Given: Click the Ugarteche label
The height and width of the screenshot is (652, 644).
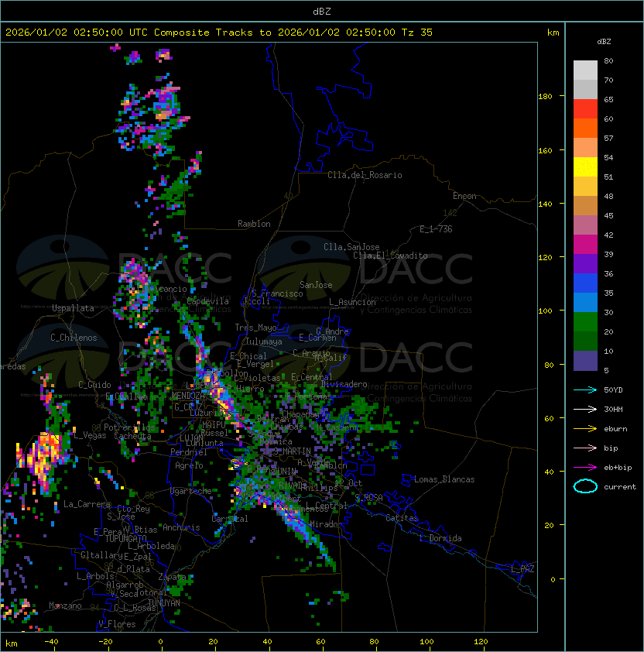Looking at the screenshot, I should pos(191,491).
